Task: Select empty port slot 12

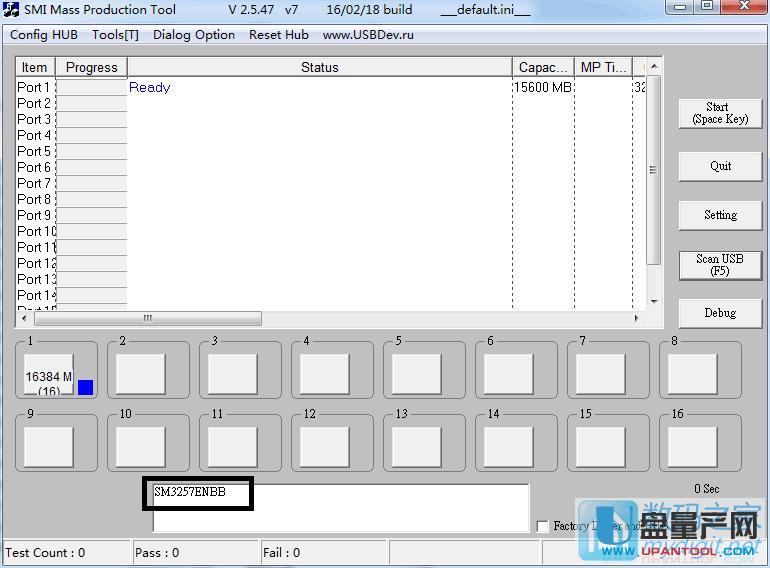Action: [x=325, y=447]
